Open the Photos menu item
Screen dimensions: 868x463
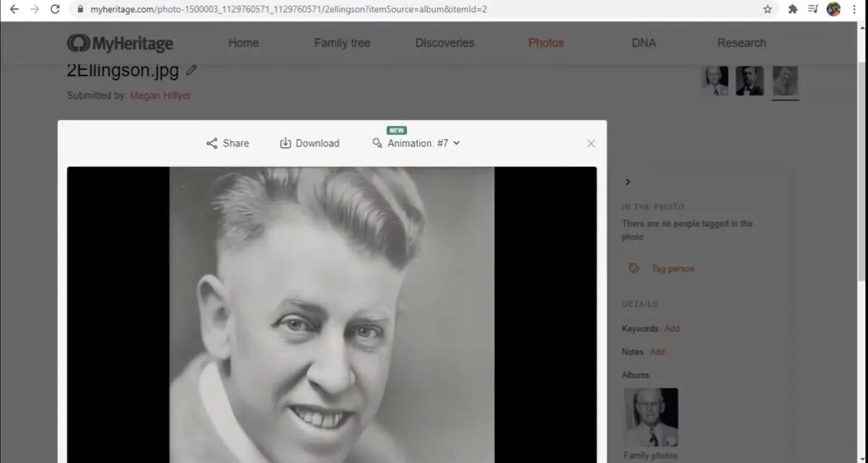pyautogui.click(x=546, y=43)
